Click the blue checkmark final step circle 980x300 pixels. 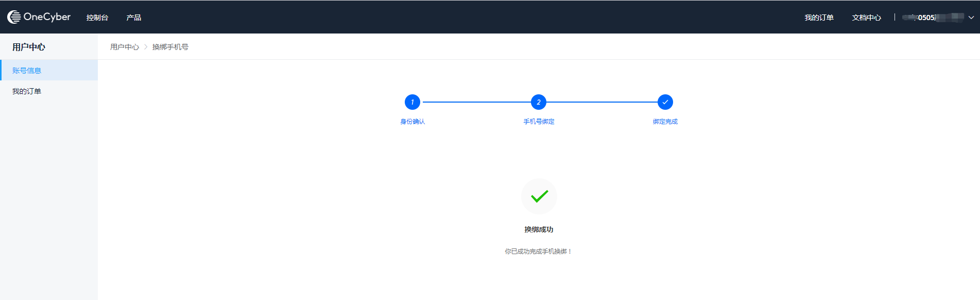tap(665, 102)
